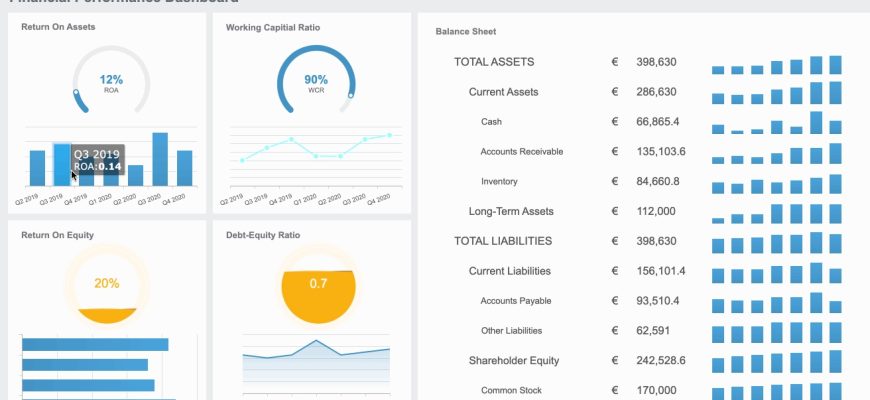This screenshot has height=400, width=870.
Task: Open the Accounts Receivable line item
Action: [x=521, y=152]
